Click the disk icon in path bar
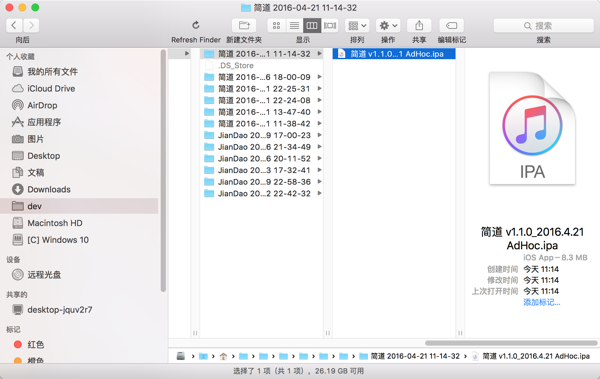 pyautogui.click(x=181, y=356)
